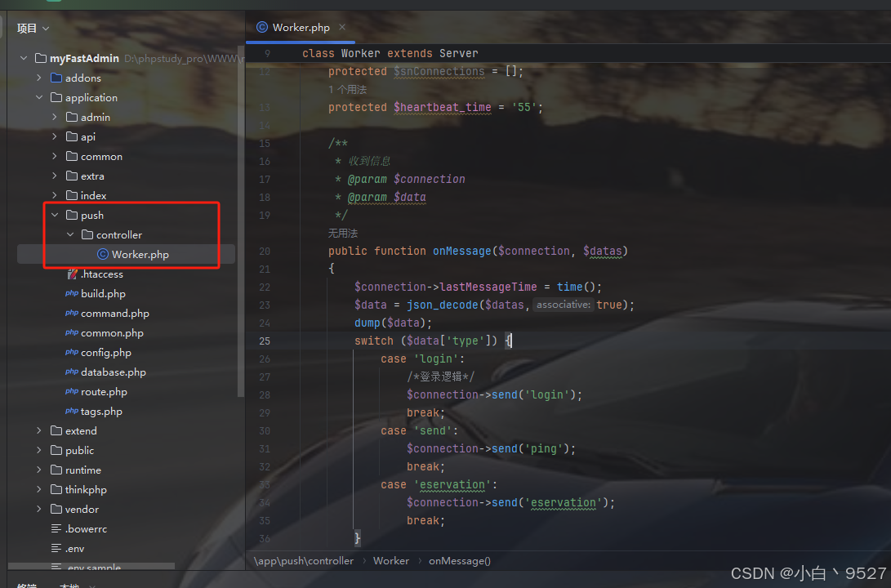The height and width of the screenshot is (588, 891).
Task: Expand the extend folder chevron
Action: click(39, 430)
